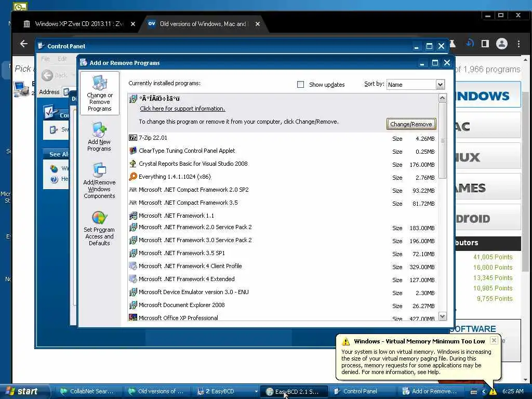Click .NET Framework 4 Extended icon
The height and width of the screenshot is (399, 532).
point(133,279)
